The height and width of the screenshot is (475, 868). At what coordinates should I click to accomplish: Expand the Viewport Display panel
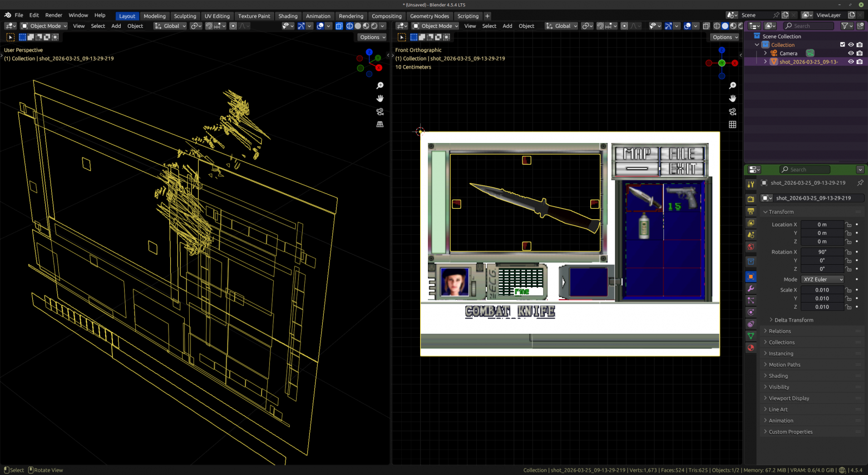[x=788, y=398]
